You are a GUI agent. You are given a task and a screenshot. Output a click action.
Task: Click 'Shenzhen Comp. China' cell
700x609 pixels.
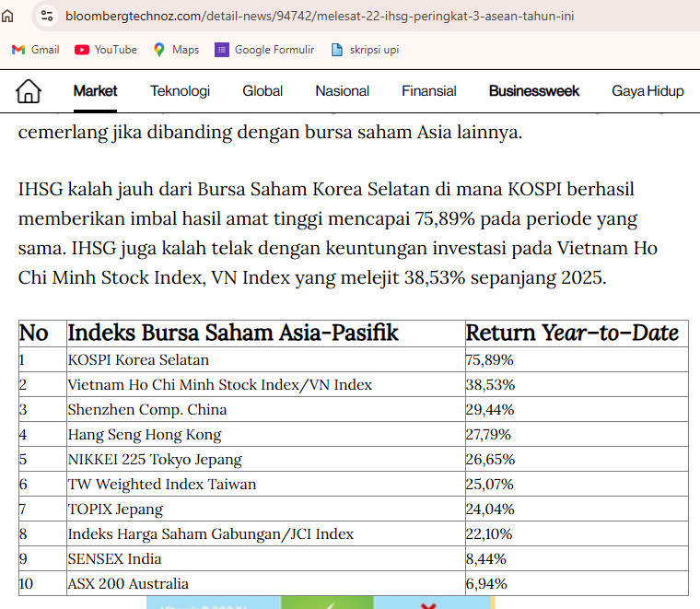pyautogui.click(x=266, y=409)
